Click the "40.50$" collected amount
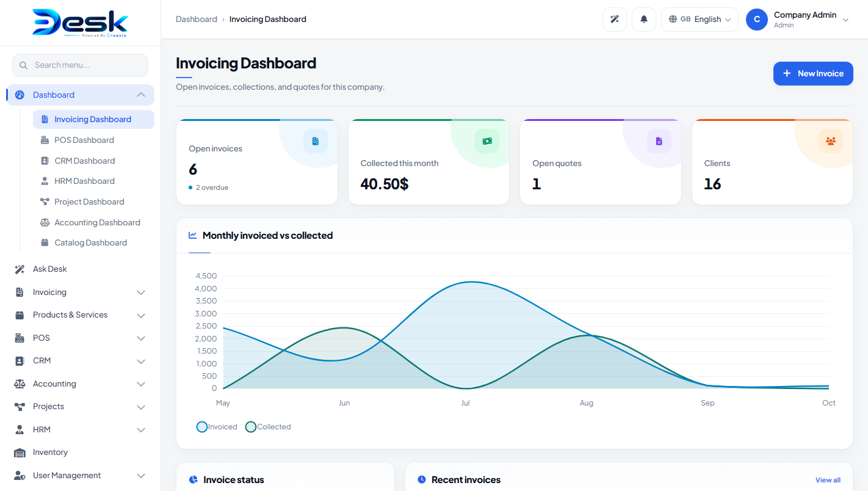The width and height of the screenshot is (868, 491). click(385, 184)
